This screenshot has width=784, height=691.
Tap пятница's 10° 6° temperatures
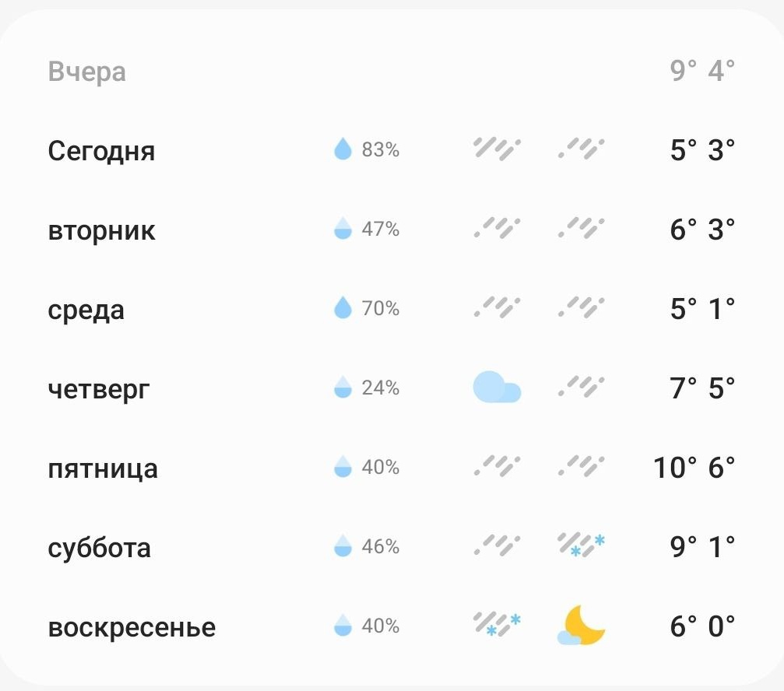[x=694, y=468]
